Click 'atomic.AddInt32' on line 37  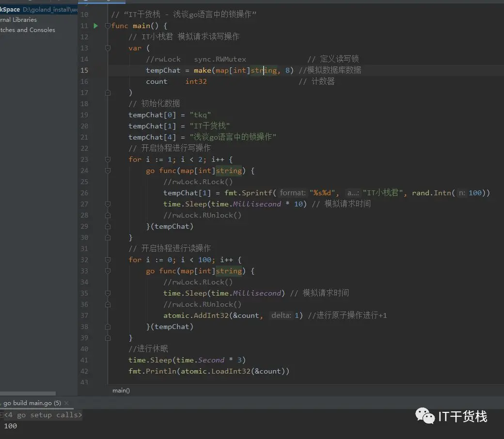click(x=196, y=315)
